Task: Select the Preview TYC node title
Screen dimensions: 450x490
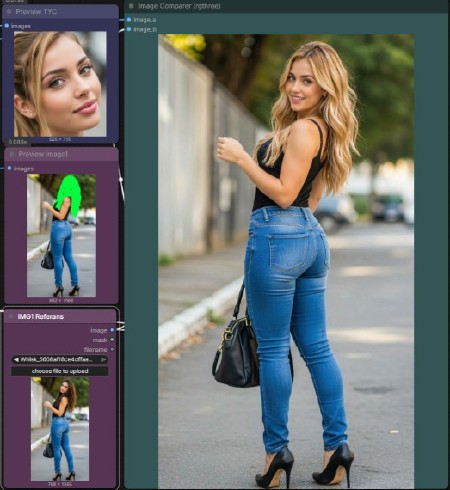Action: click(x=36, y=12)
